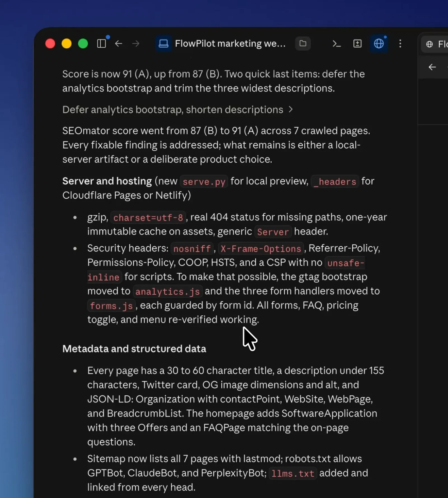Click the charset=utf-8 code snippet
This screenshot has height=498, width=448.
(148, 217)
